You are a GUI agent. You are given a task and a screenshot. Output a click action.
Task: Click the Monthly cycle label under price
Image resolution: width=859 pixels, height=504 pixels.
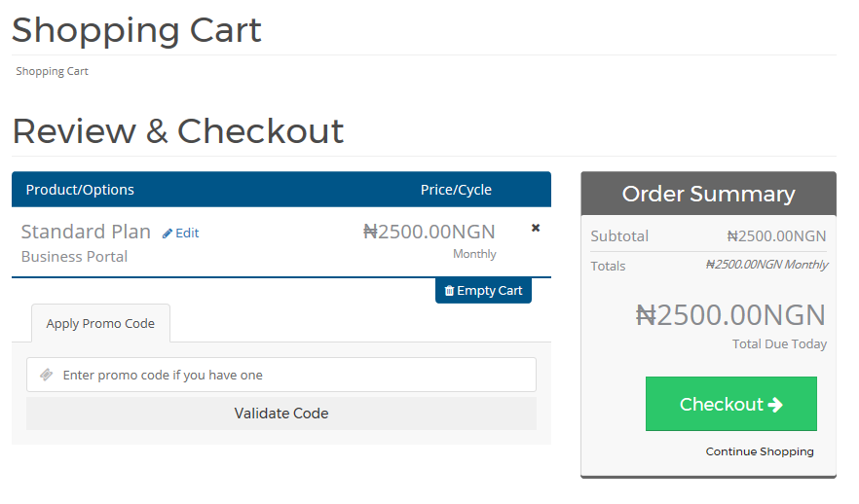tap(474, 254)
